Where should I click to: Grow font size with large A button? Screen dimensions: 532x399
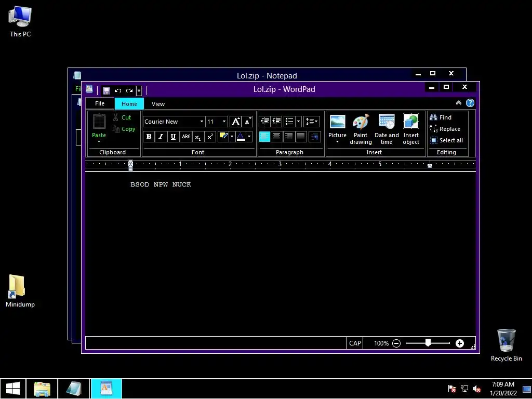(x=236, y=122)
